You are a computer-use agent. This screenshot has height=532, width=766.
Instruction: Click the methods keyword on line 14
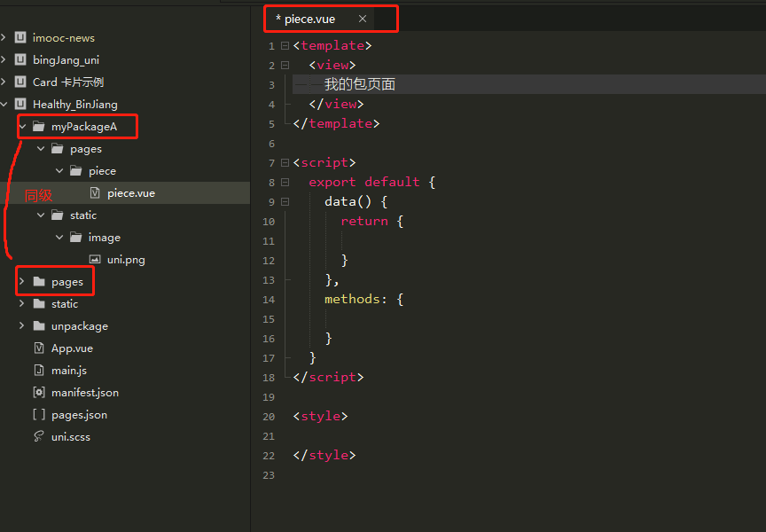tap(352, 299)
